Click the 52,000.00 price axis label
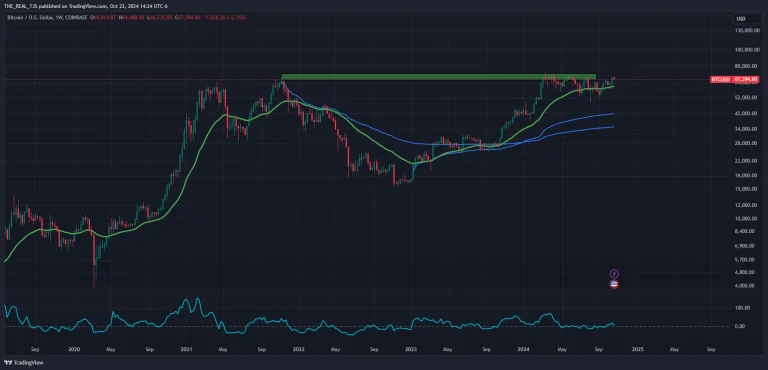 pos(747,98)
